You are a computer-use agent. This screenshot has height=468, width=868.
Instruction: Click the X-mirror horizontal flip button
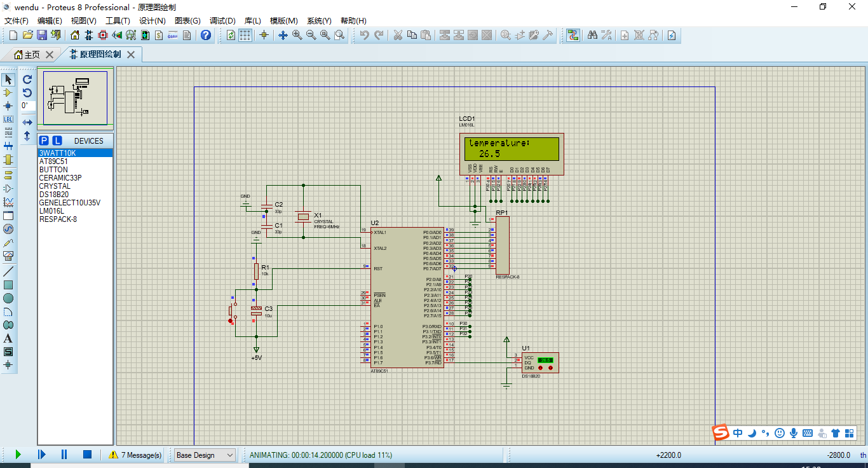(27, 122)
